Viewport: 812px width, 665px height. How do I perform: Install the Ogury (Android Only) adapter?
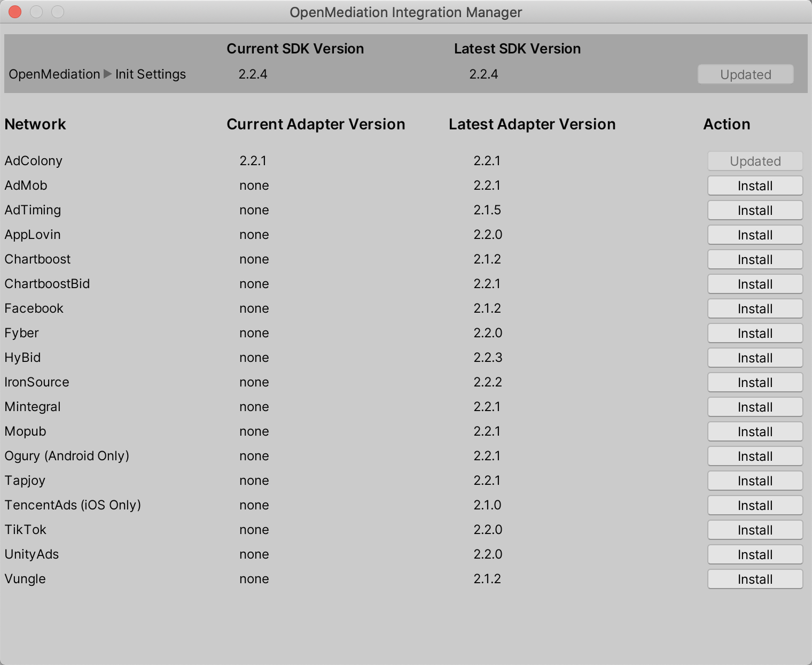click(x=755, y=456)
